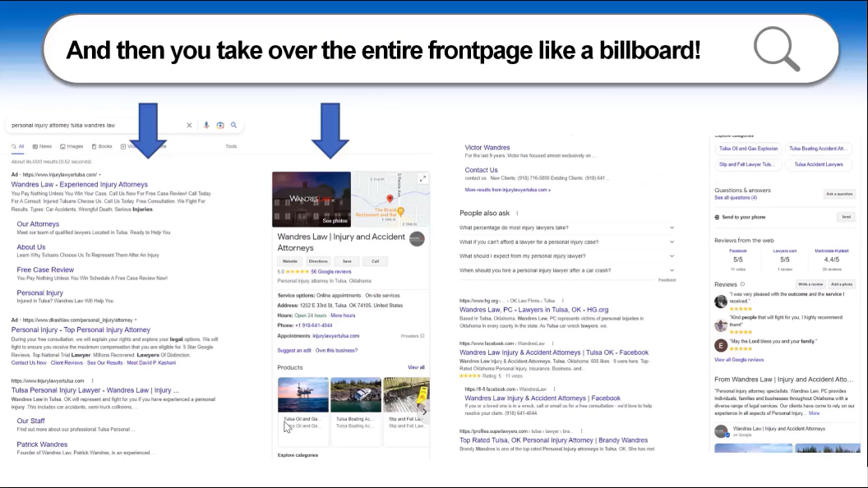Click the phone icon beside Send to your phone
Image resolution: width=868 pixels, height=488 pixels.
coord(717,217)
